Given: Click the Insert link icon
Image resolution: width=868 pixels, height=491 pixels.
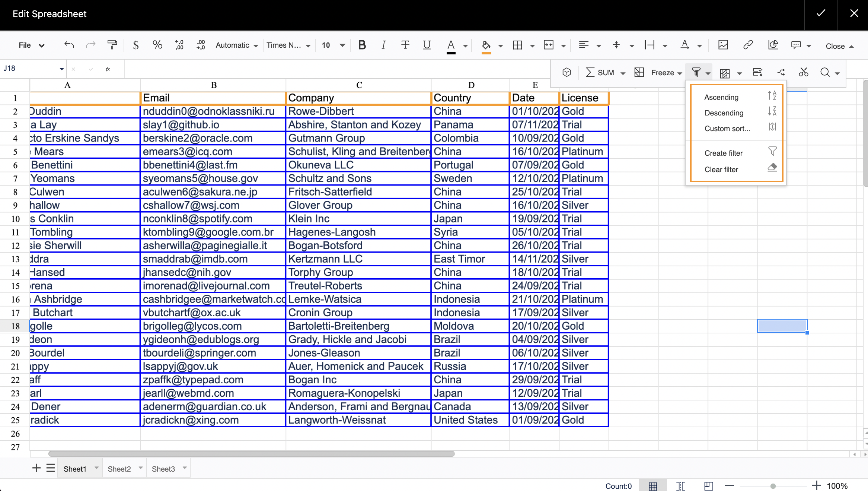Looking at the screenshot, I should (748, 45).
